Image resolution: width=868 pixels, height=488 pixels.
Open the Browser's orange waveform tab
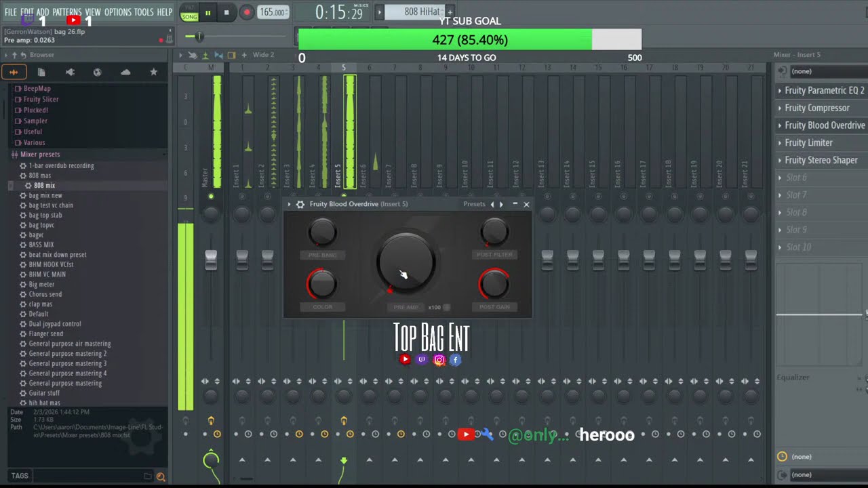[14, 72]
